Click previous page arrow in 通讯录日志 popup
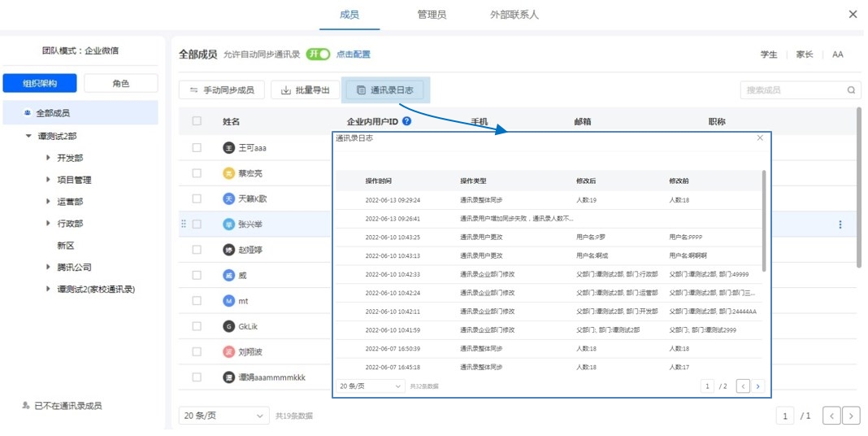Screen dimensions: 868x436 (743, 386)
